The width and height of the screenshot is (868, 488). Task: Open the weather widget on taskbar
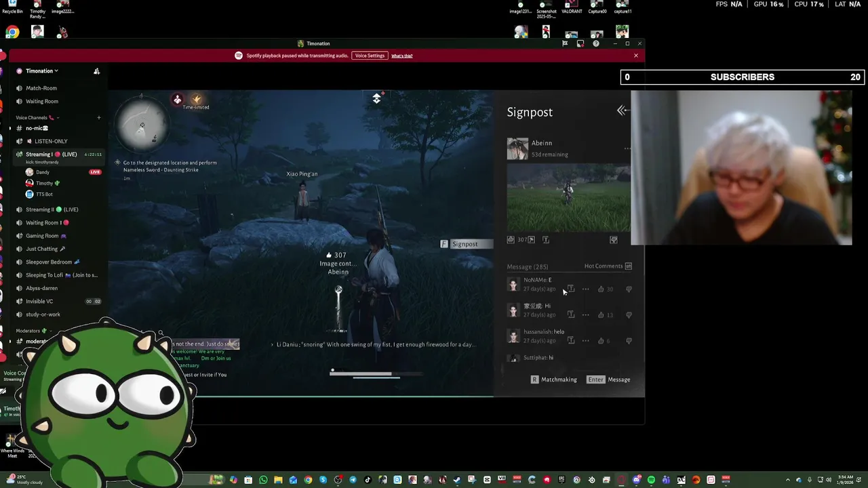pos(24,480)
